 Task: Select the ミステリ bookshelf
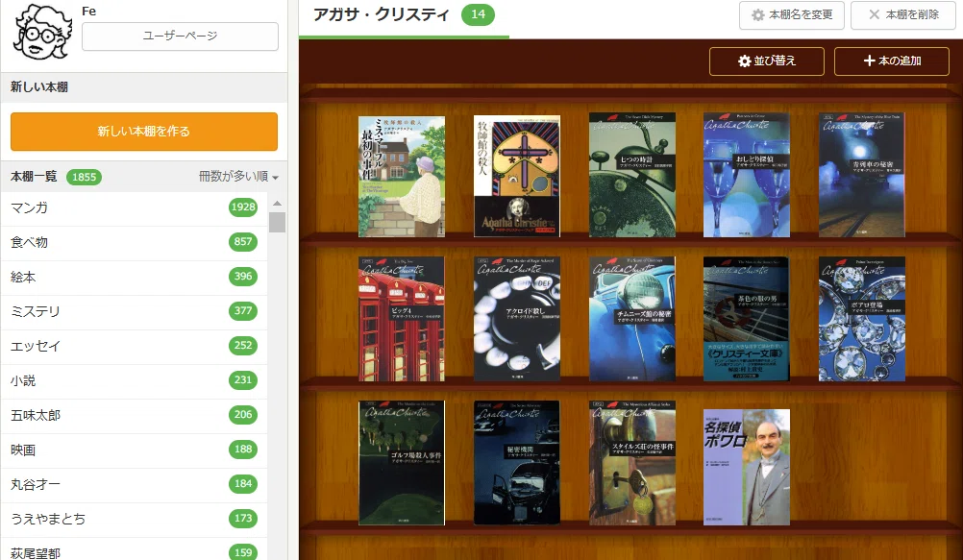point(134,311)
